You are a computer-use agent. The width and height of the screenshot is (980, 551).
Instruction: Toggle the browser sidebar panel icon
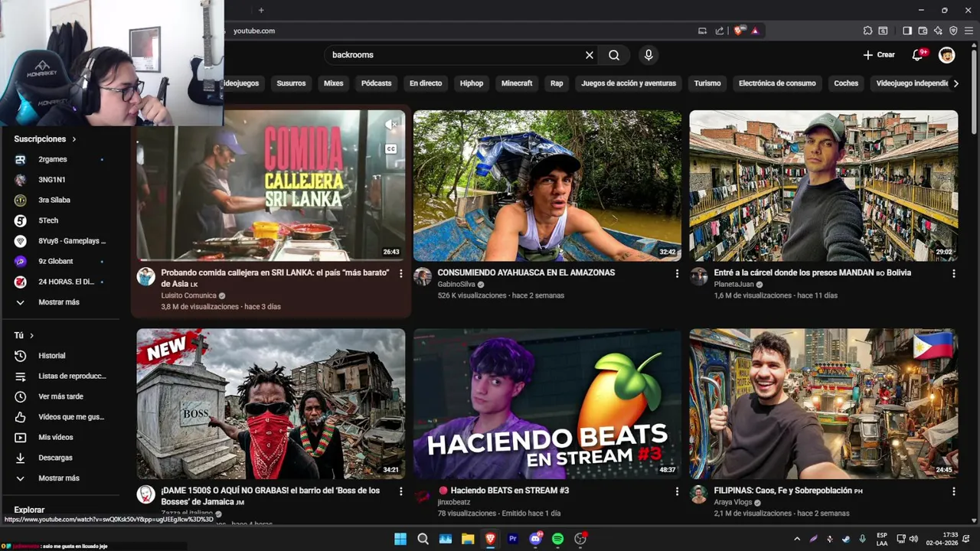point(907,31)
